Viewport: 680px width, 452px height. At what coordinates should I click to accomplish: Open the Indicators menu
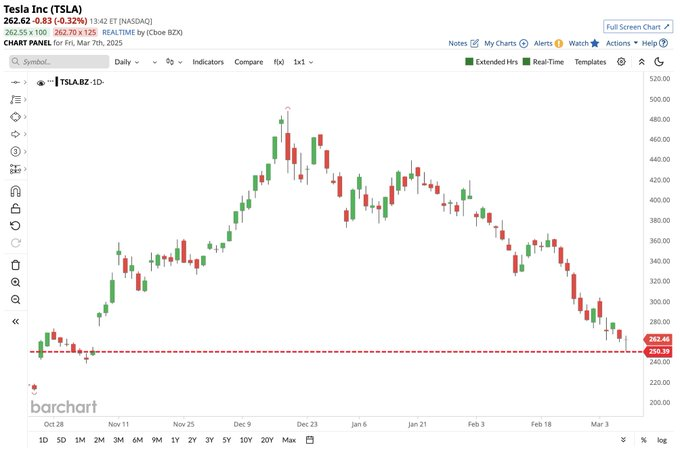pos(208,62)
